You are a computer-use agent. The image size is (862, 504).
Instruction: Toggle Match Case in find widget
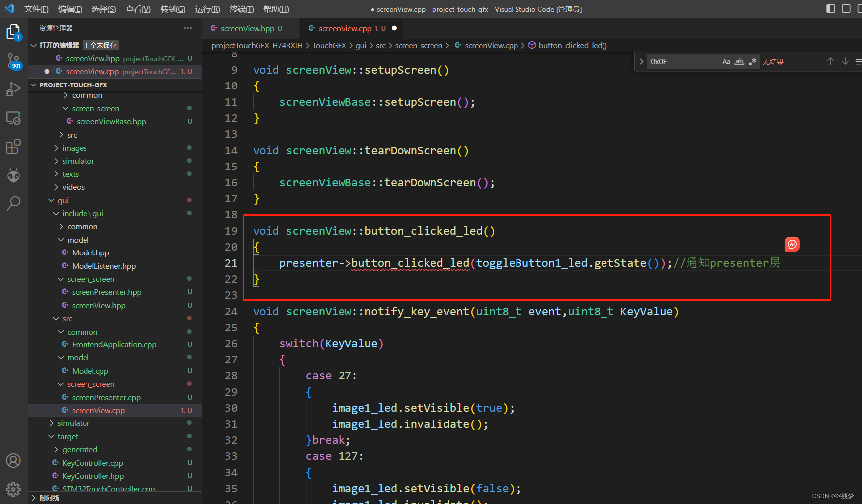coord(726,61)
